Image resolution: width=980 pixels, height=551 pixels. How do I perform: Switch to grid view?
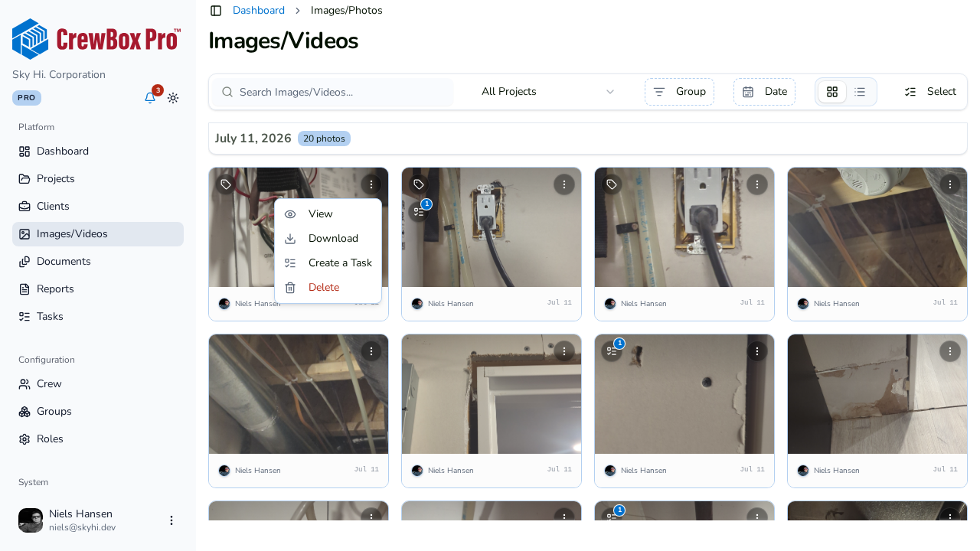pos(832,92)
